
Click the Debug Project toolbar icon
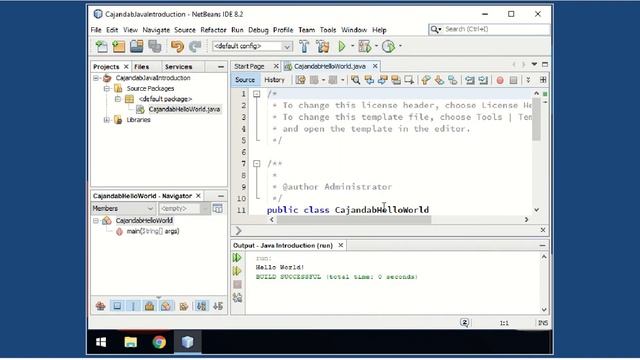[364, 47]
